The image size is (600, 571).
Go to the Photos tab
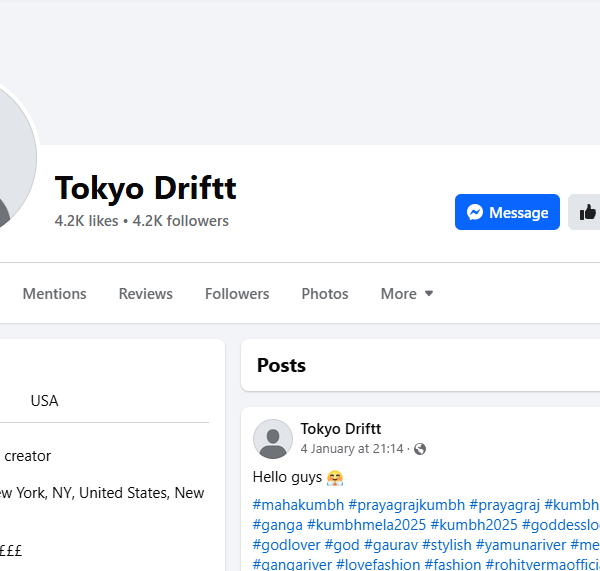(x=325, y=294)
